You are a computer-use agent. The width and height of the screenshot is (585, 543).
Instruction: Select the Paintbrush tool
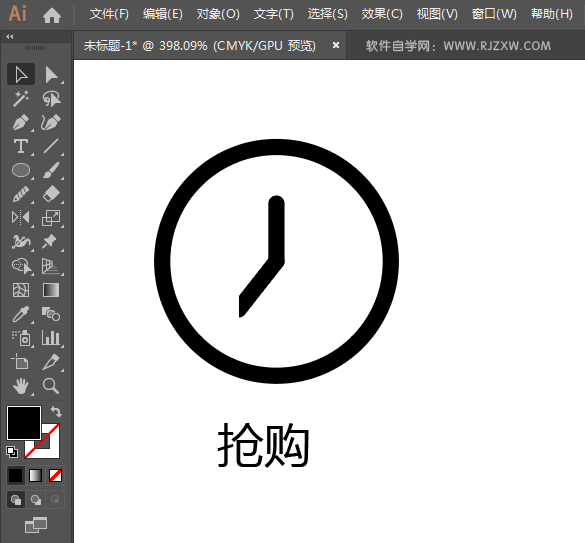pos(51,170)
